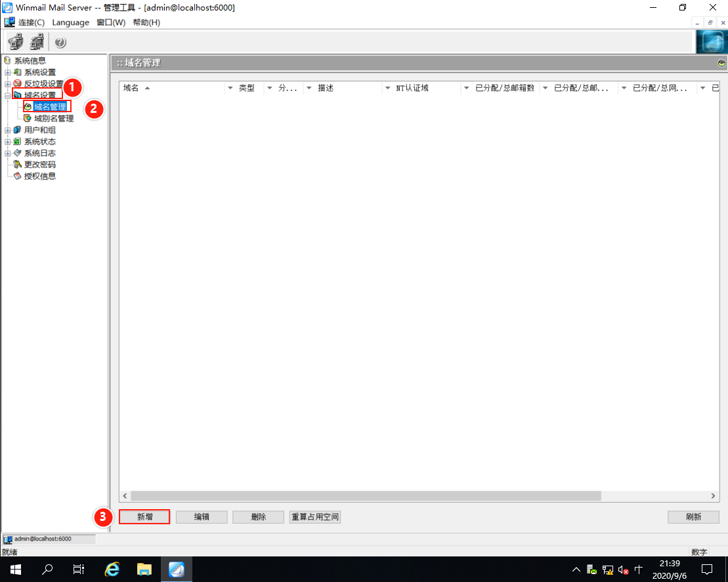Click the 域名设置 tree icon
This screenshot has height=582, width=728.
18,95
